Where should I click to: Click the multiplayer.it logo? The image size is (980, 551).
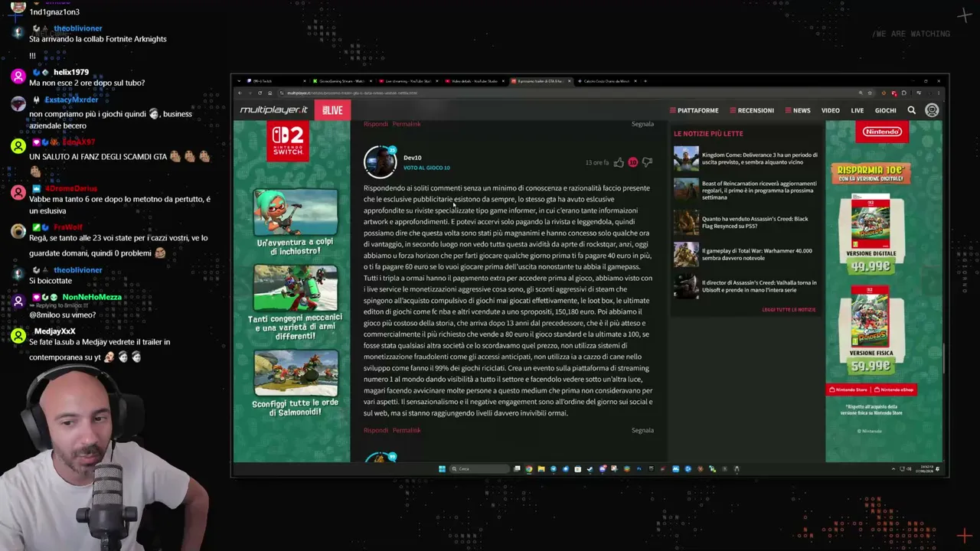click(x=273, y=110)
